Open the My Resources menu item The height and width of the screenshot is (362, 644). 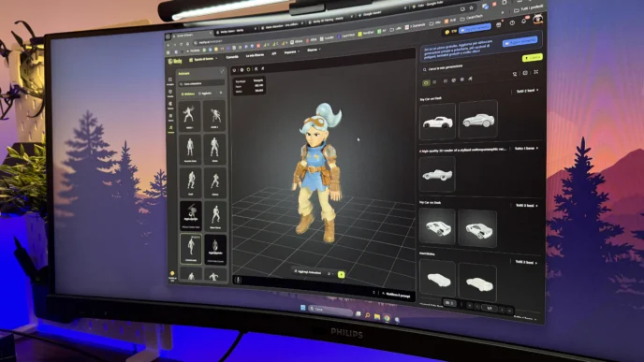(255, 55)
